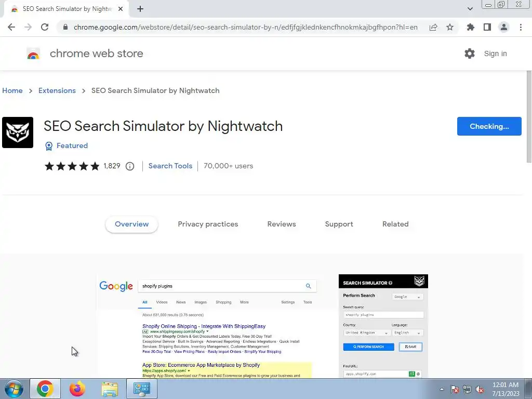
Task: Select the Overview tab
Action: pos(131,224)
